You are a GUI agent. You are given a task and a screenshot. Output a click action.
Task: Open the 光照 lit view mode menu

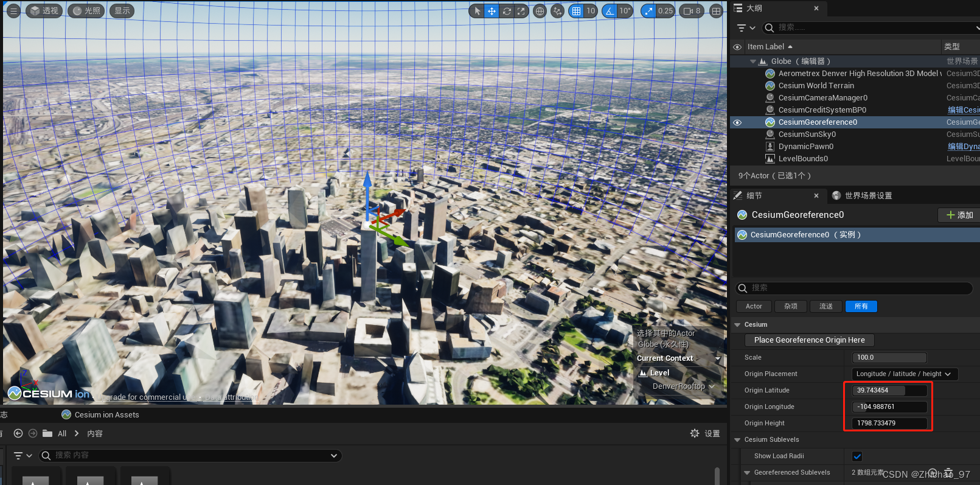(x=86, y=11)
